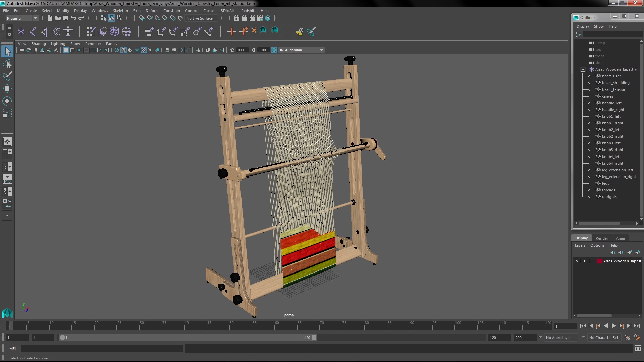Collapse the Arras_Wooden_Tapestry group in Outliner
This screenshot has height=362, width=644.
(x=583, y=69)
